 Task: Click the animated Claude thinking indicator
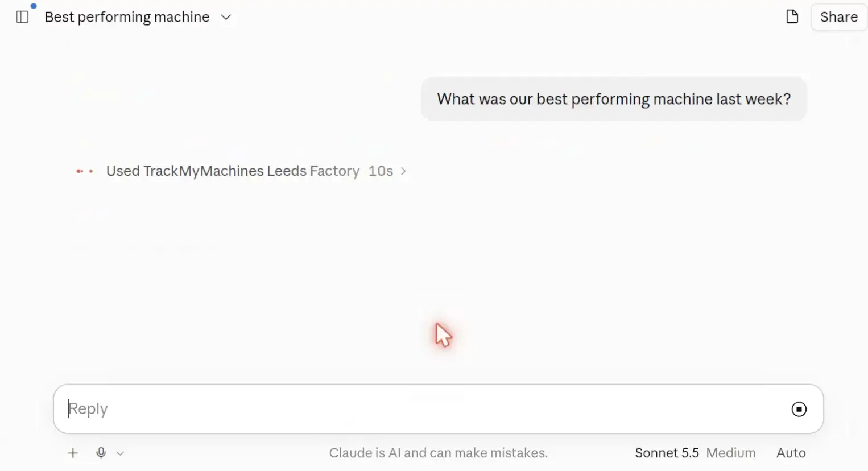point(85,171)
